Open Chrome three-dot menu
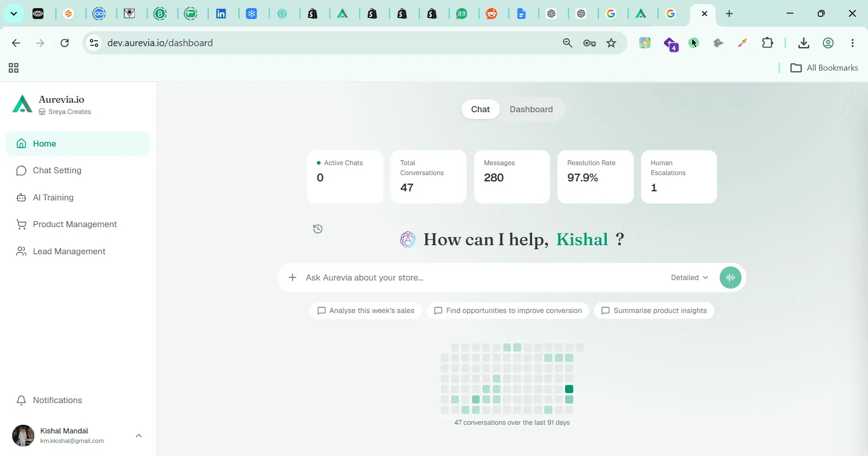This screenshot has width=868, height=456. [853, 43]
